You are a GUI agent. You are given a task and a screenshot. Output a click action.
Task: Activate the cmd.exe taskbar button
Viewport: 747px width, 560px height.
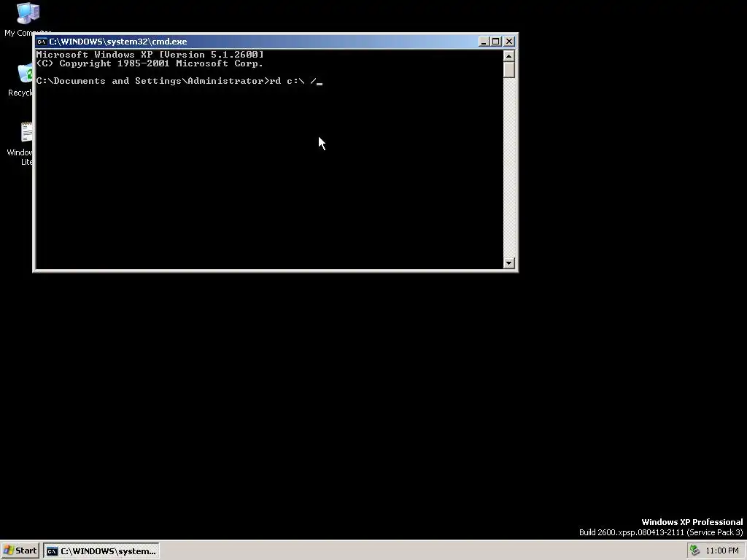pos(101,551)
